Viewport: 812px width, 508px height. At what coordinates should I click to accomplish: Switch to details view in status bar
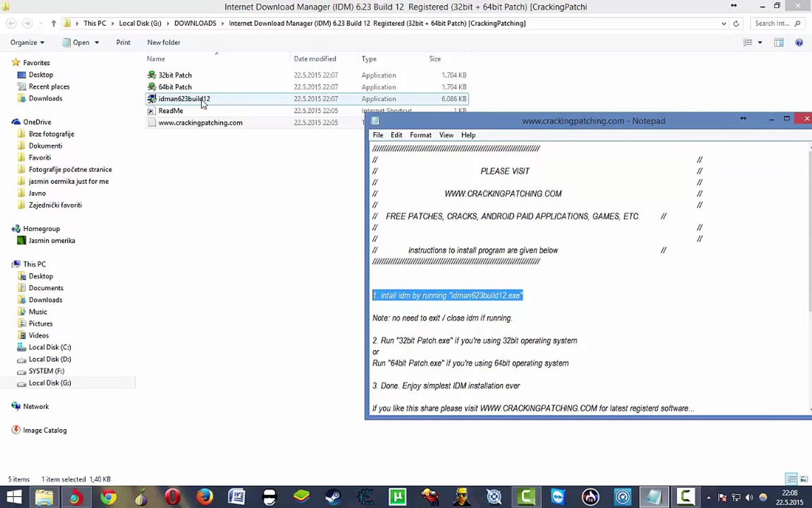point(791,479)
